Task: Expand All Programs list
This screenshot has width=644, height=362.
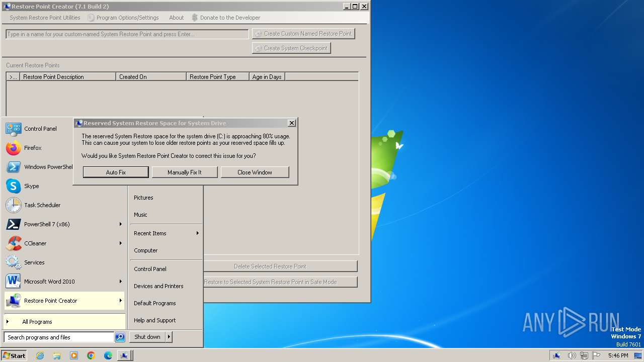Action: (x=64, y=322)
